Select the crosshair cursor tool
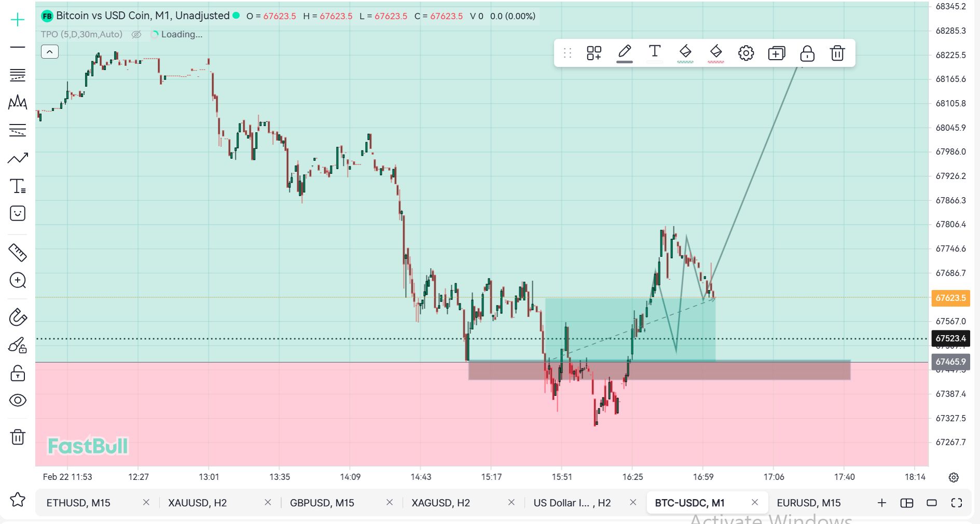 [x=18, y=20]
